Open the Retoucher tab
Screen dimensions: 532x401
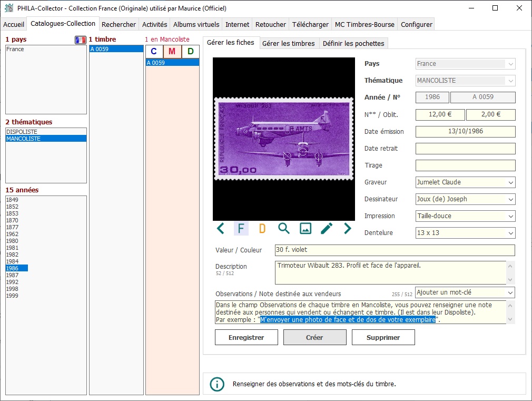tap(270, 24)
